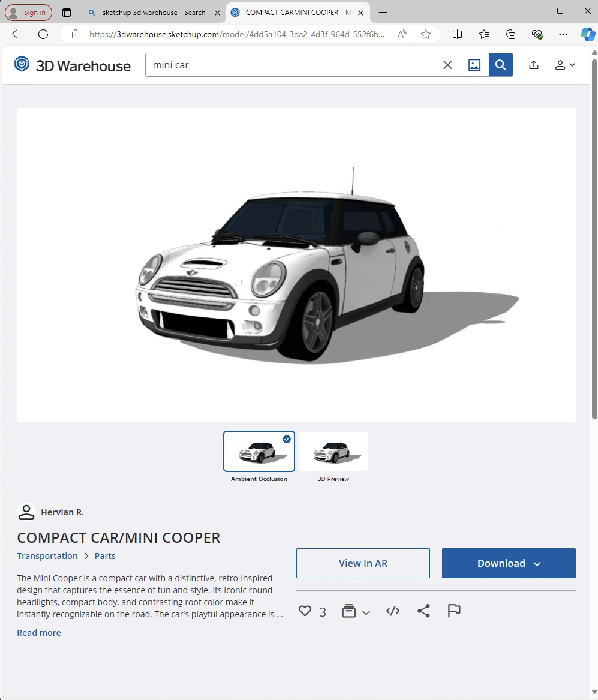The image size is (598, 700).
Task: Open the Download dropdown button
Action: coord(508,563)
